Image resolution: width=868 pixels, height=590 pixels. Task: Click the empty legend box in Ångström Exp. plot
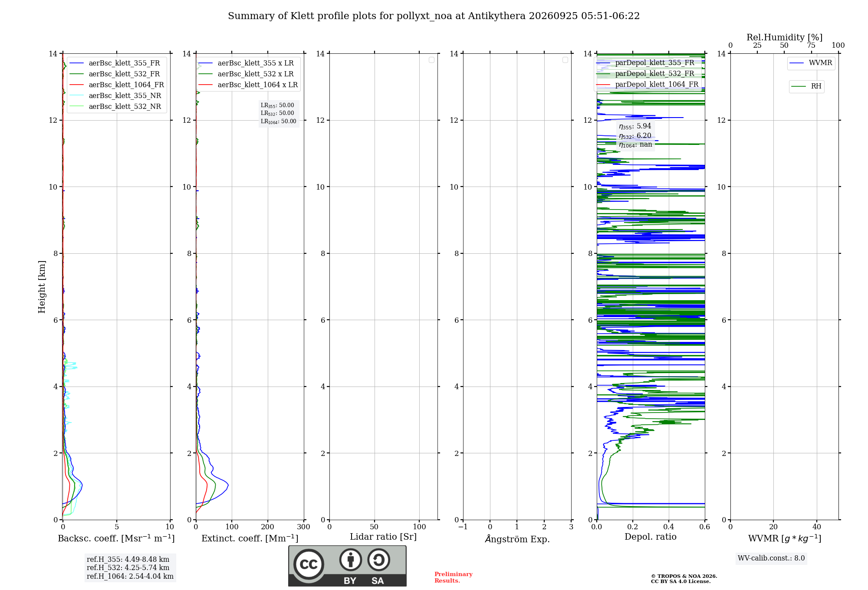565,60
